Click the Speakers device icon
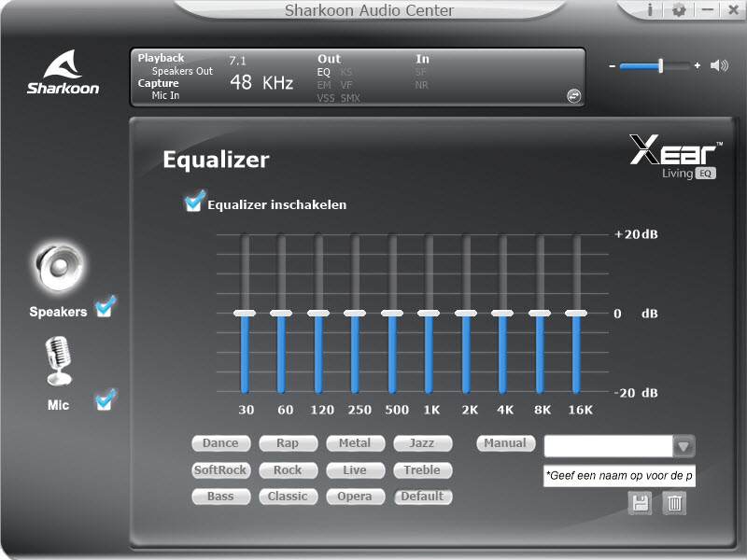The height and width of the screenshot is (560, 747). click(x=59, y=269)
